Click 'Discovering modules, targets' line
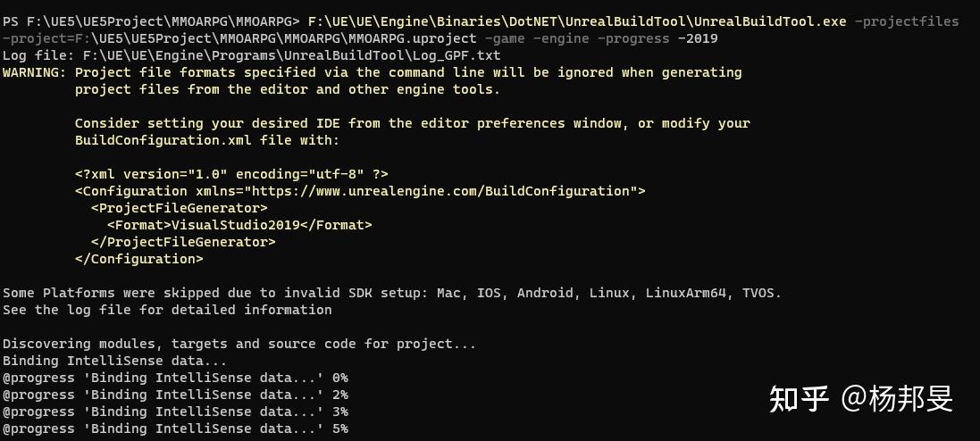The image size is (980, 441). click(239, 344)
